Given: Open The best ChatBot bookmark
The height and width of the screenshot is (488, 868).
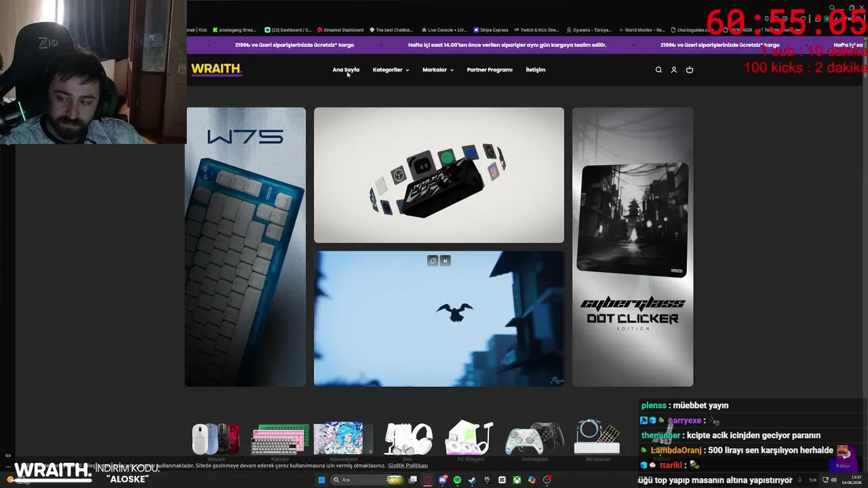Looking at the screenshot, I should 393,30.
